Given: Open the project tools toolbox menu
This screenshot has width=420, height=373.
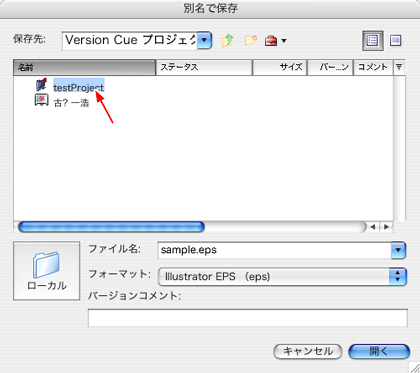Looking at the screenshot, I should click(x=275, y=41).
